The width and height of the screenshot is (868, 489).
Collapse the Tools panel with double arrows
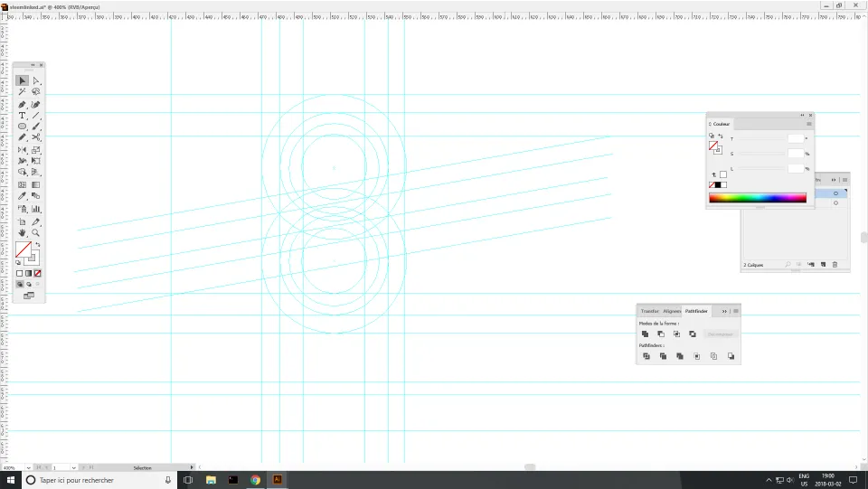click(33, 65)
